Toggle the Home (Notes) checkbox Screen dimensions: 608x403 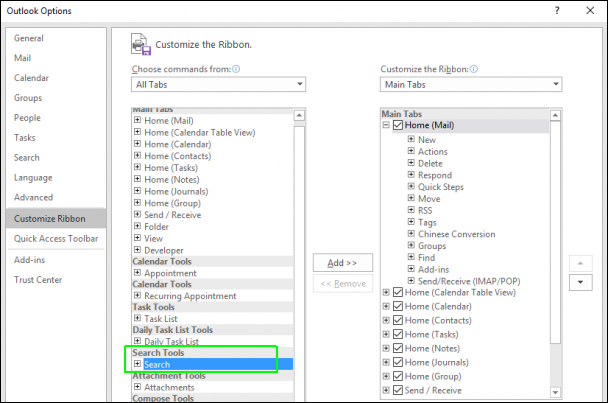pos(398,348)
